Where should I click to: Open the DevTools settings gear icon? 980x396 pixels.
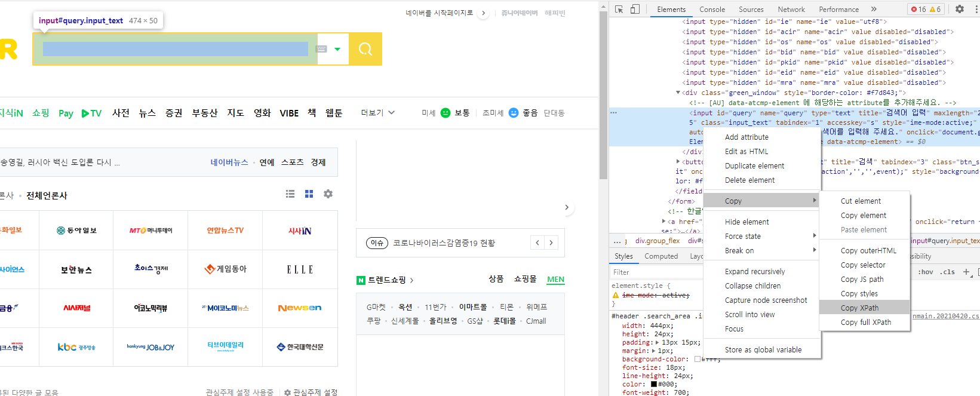click(960, 9)
